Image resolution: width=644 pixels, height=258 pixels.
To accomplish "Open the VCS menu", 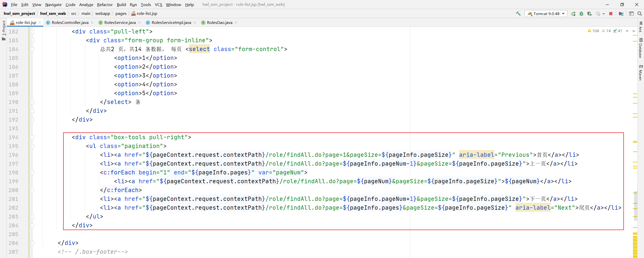I will click(x=158, y=5).
